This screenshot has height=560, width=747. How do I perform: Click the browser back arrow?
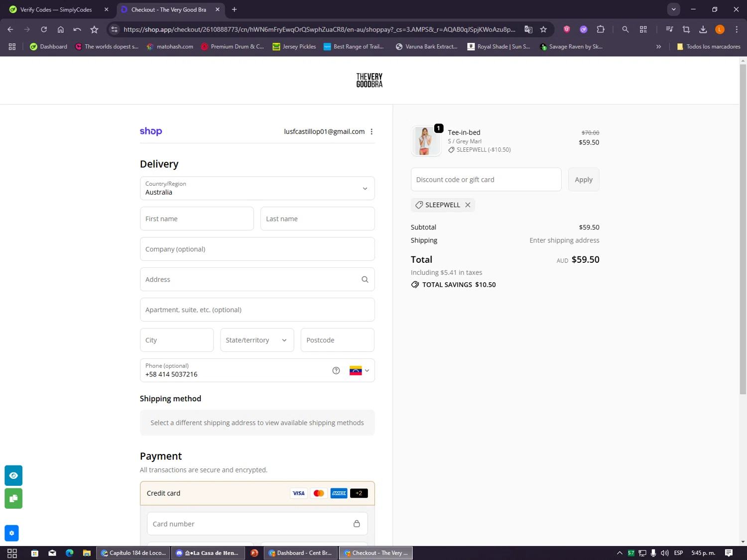click(x=10, y=29)
